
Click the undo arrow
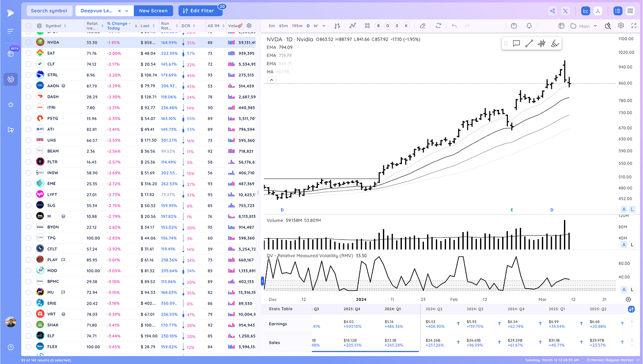click(x=454, y=26)
